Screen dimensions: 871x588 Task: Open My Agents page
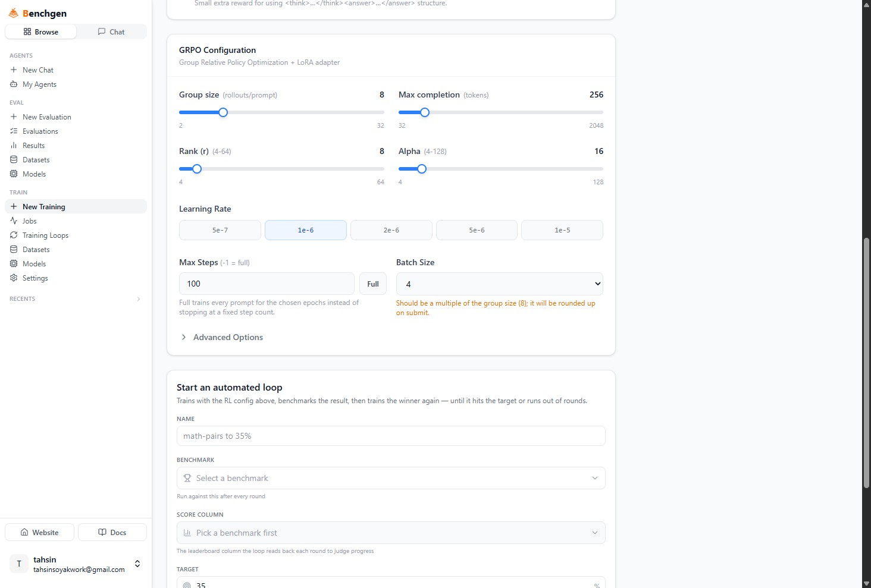[76, 84]
